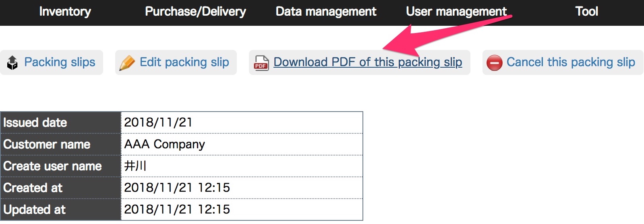The height and width of the screenshot is (224, 644).
Task: Click the Packing slips box icon
Action: pyautogui.click(x=12, y=62)
